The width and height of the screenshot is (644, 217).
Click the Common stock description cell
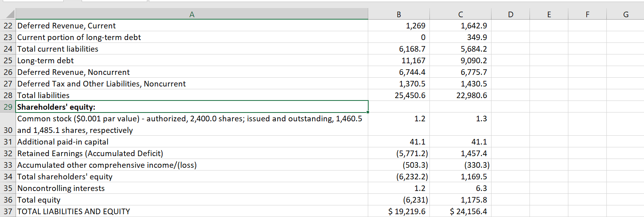pos(192,124)
